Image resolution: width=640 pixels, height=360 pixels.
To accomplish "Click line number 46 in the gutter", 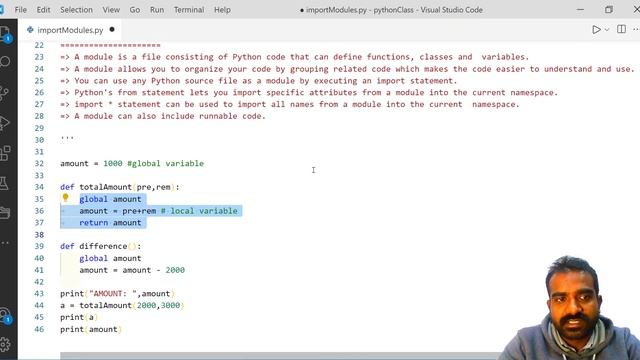I will tap(39, 329).
